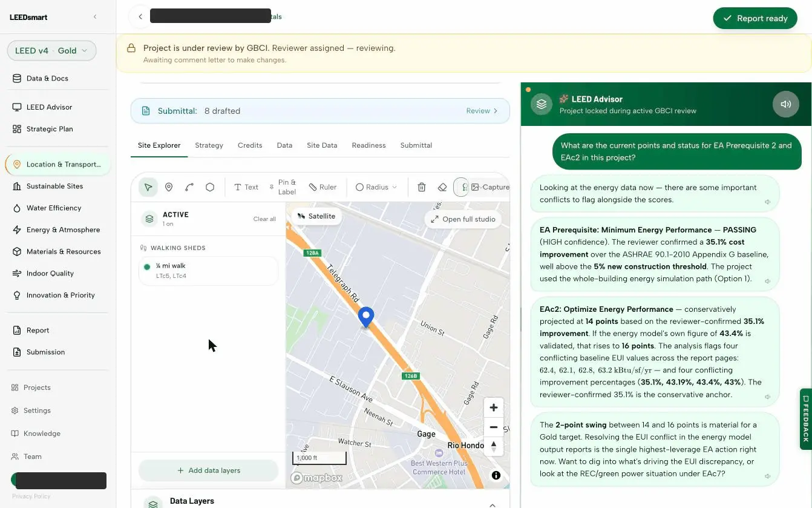Switch to the Strategy tab

click(x=209, y=145)
